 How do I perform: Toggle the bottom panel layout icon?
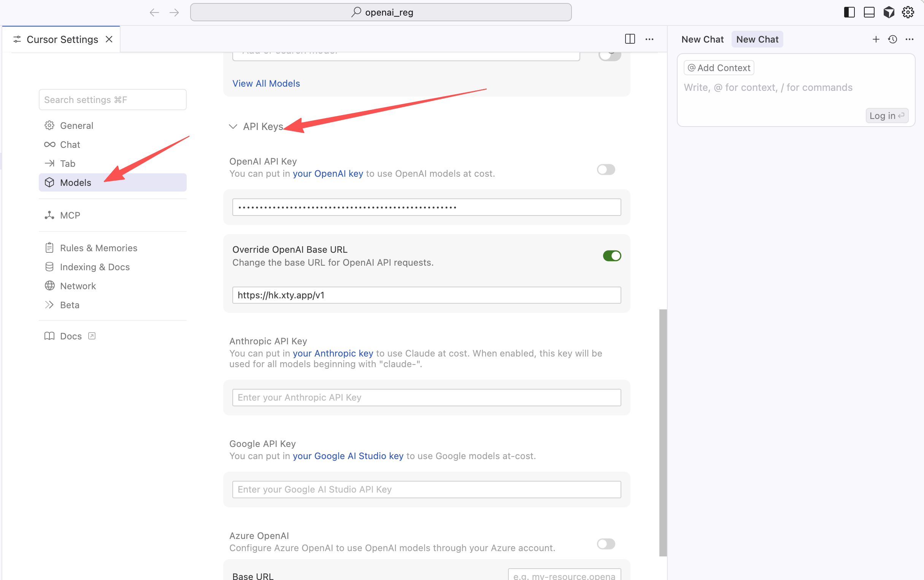point(869,12)
